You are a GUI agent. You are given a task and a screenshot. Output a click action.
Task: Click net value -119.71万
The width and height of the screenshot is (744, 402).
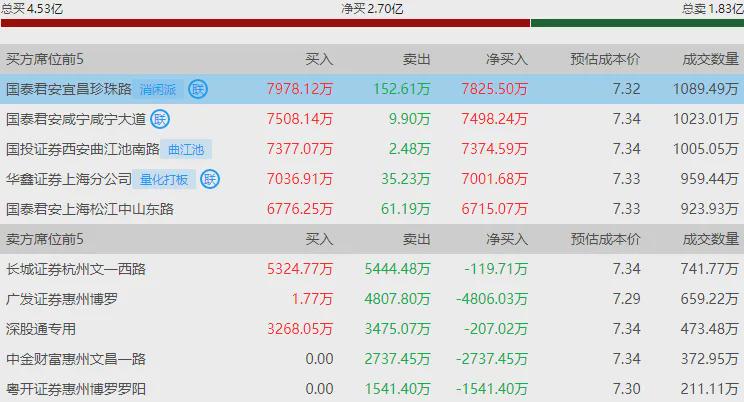point(496,269)
